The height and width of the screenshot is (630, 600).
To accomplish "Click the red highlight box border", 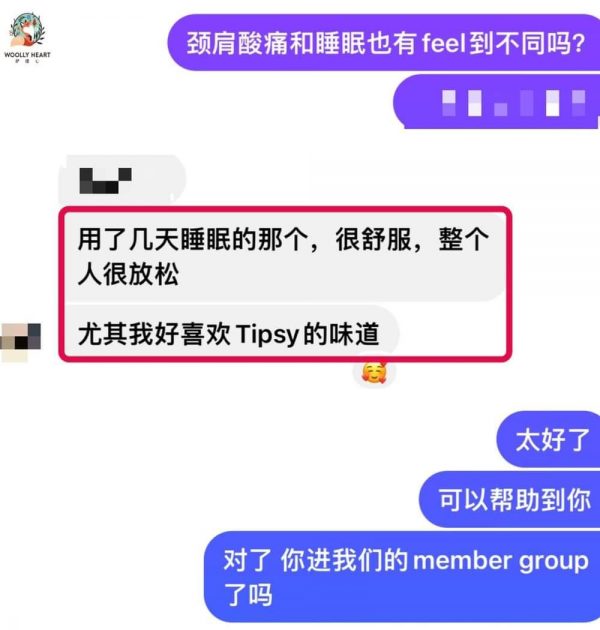I will pos(285,209).
